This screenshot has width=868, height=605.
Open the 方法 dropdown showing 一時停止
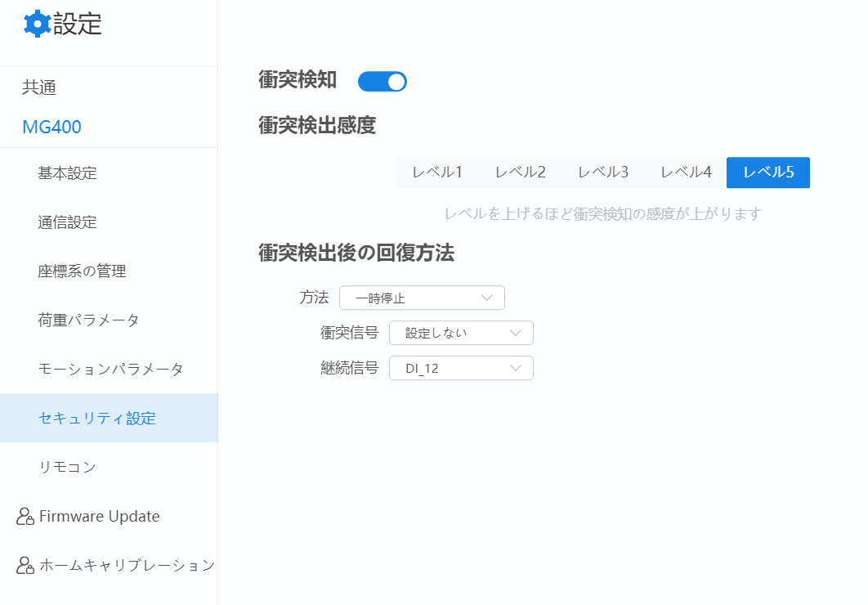click(422, 298)
